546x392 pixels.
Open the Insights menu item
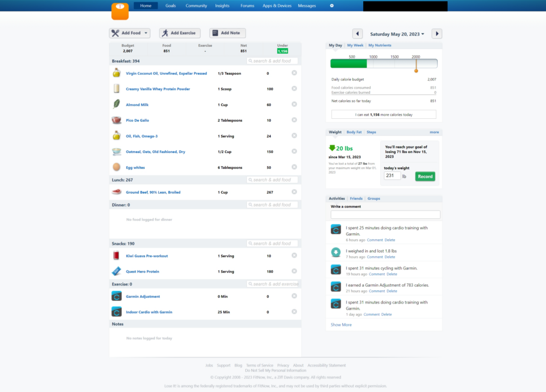[x=222, y=6]
